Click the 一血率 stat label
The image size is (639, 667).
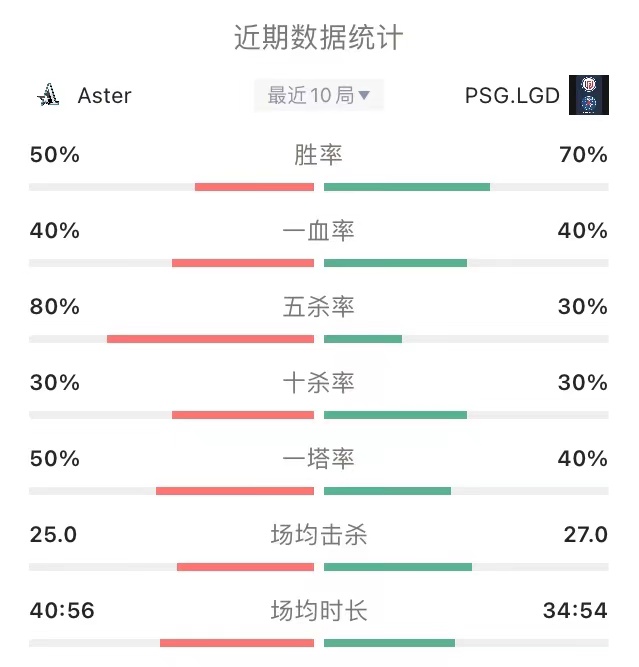tap(318, 231)
